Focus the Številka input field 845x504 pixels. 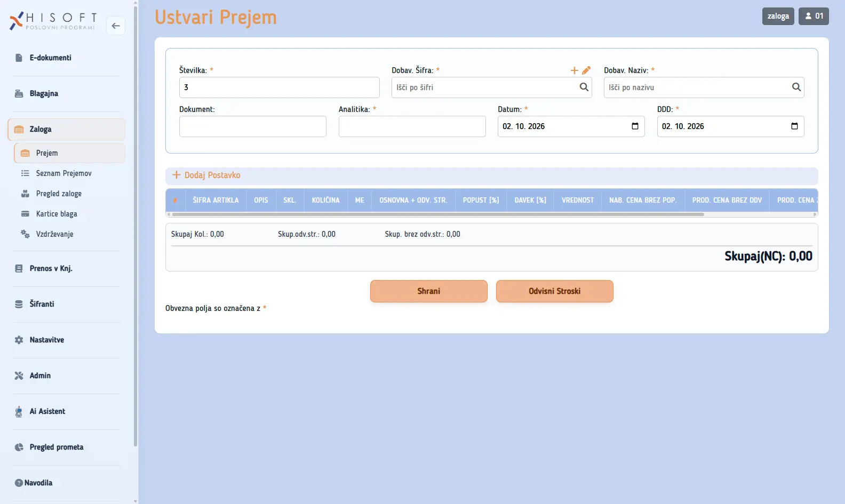tap(280, 87)
